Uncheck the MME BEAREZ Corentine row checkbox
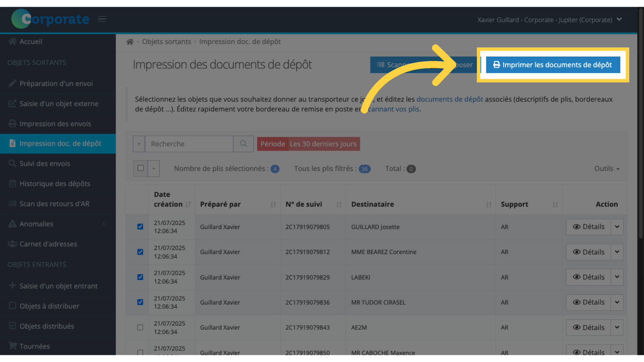The width and height of the screenshot is (644, 362). point(140,252)
